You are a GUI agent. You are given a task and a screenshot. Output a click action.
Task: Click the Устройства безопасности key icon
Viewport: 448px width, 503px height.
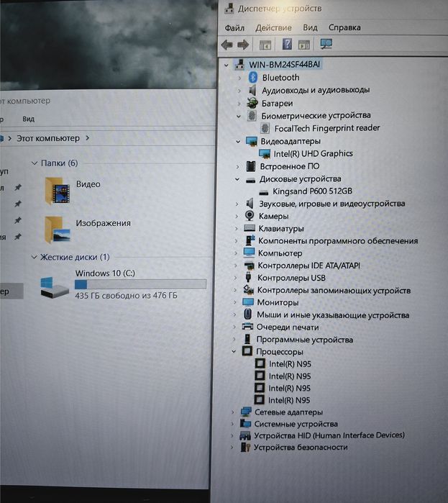click(245, 447)
